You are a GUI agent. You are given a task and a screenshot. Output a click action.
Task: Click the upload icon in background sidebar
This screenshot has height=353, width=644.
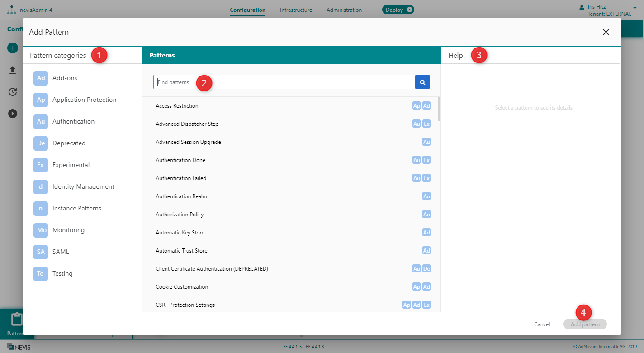coord(13,70)
